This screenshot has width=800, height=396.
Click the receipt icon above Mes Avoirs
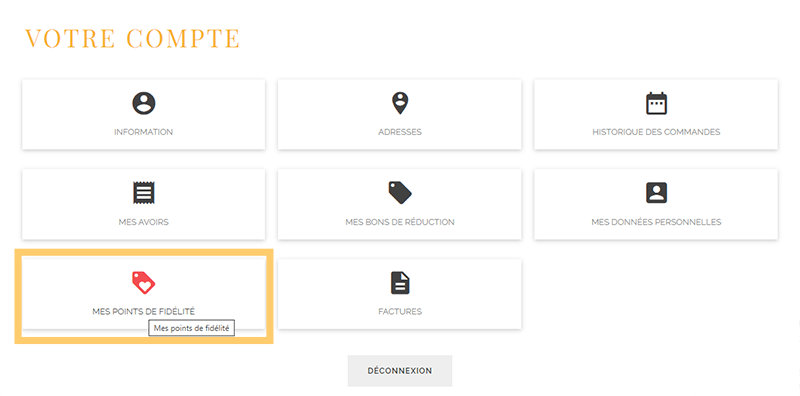(143, 193)
